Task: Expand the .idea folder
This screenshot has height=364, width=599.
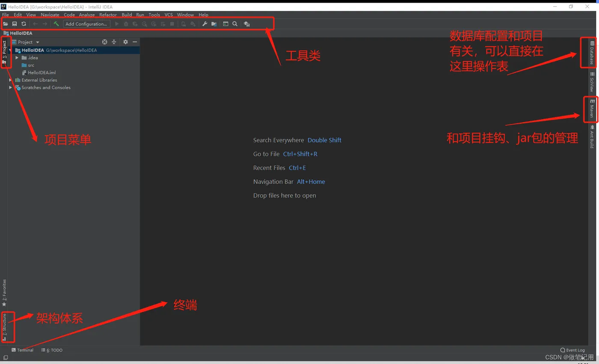Action: coord(17,58)
